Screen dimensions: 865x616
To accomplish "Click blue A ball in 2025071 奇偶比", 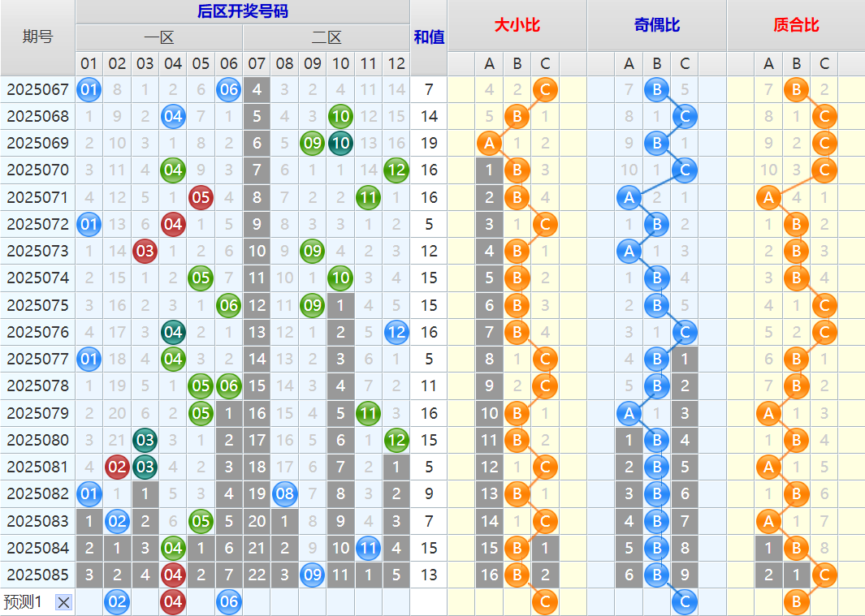I will pos(629,197).
